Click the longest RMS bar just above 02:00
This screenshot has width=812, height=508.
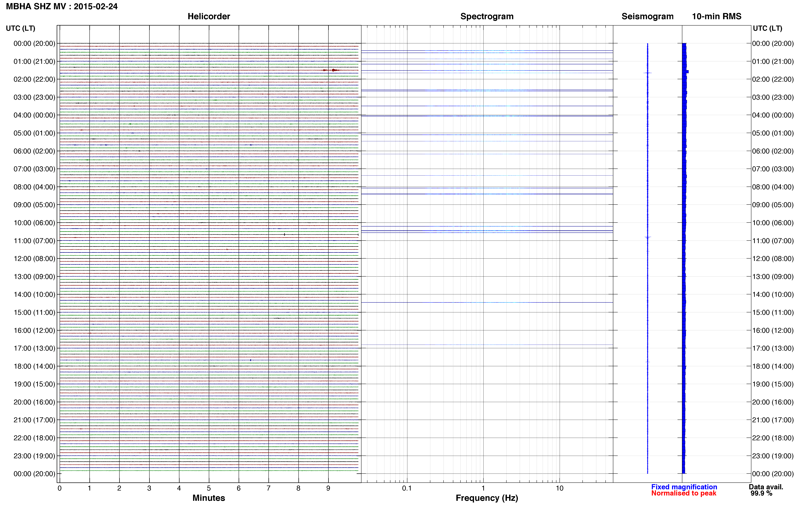(685, 71)
